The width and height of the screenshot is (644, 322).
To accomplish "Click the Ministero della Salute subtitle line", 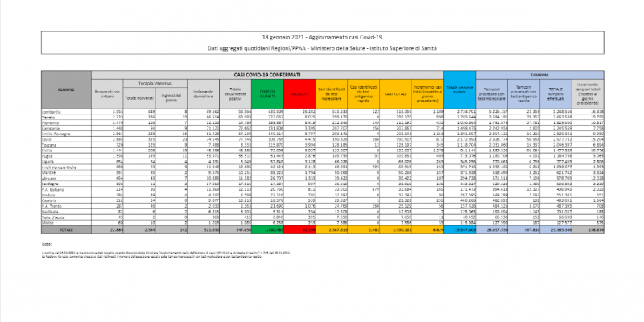I will pos(322,50).
